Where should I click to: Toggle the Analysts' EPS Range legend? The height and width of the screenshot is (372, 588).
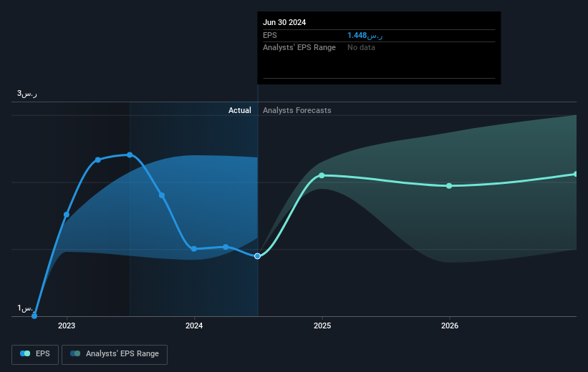pyautogui.click(x=115, y=354)
